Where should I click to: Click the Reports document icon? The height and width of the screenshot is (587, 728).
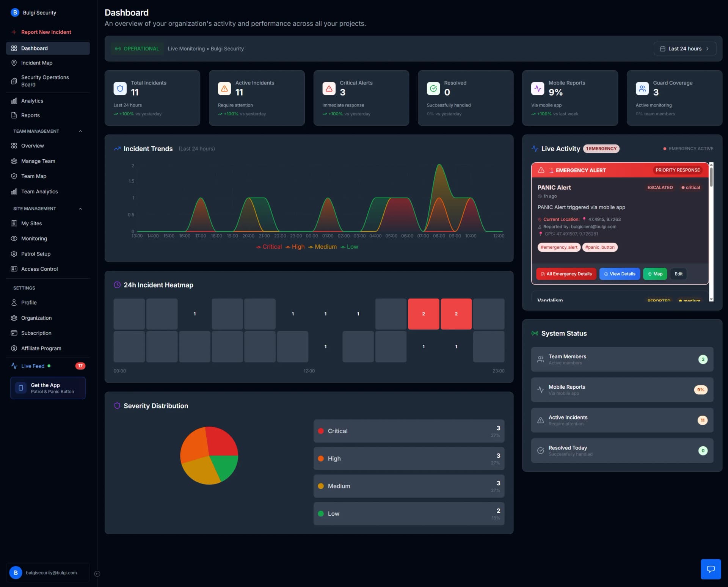coord(14,115)
